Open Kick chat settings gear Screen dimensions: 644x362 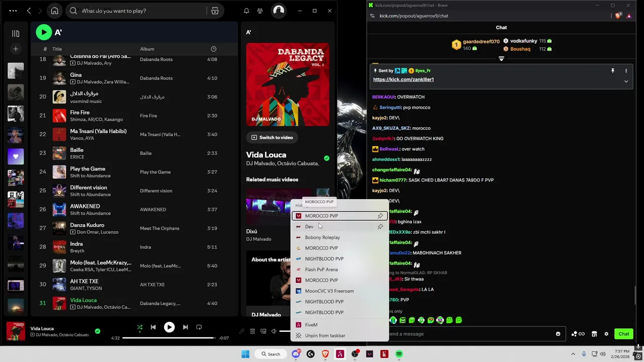606,334
